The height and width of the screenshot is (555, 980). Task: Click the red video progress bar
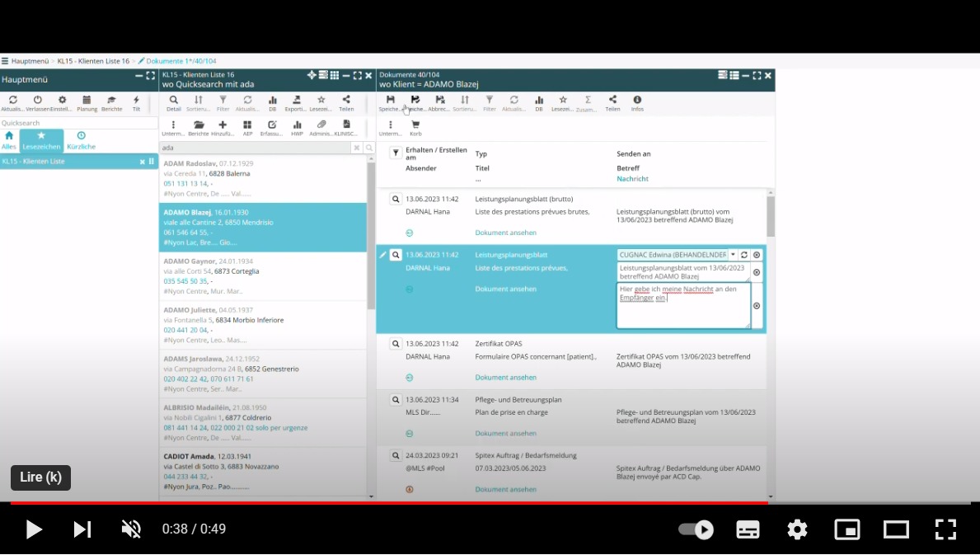coord(387,502)
